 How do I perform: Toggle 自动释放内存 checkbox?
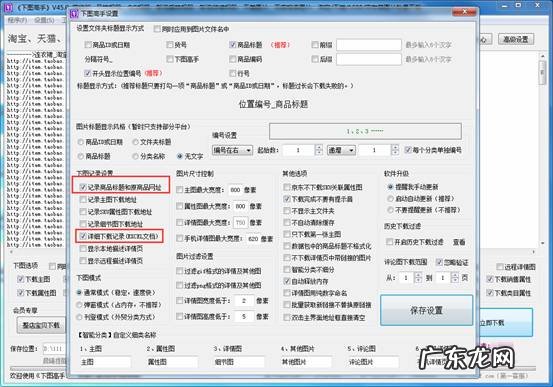click(x=287, y=281)
